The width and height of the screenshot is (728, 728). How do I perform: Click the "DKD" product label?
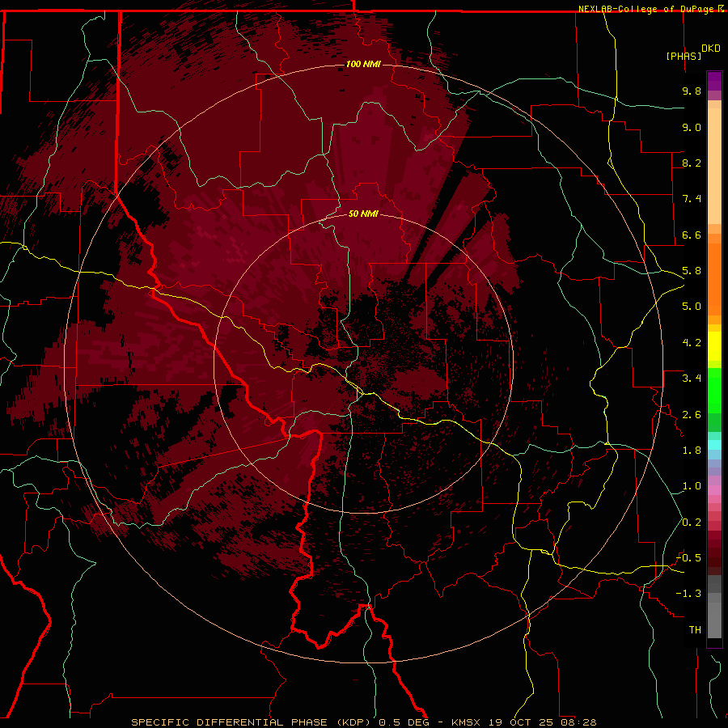711,48
